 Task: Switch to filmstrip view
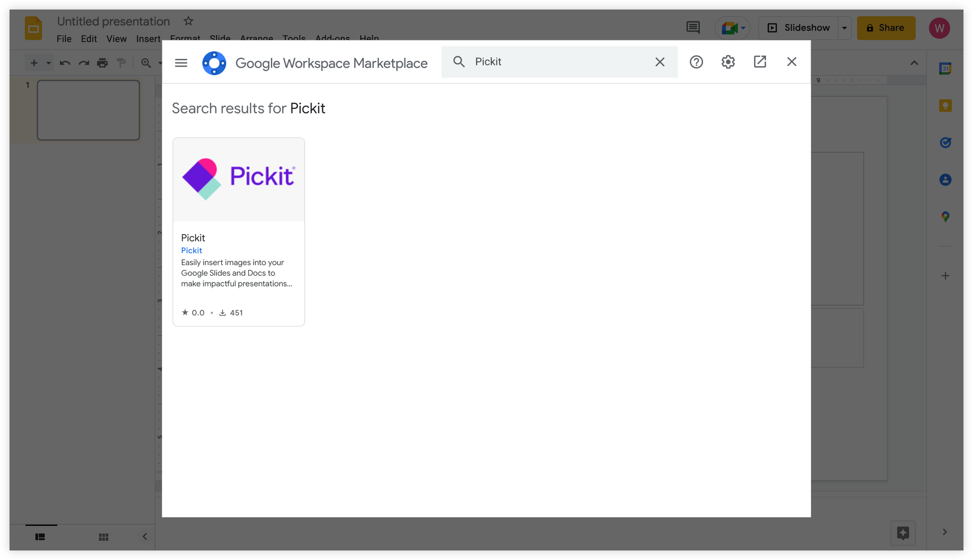pyautogui.click(x=40, y=537)
